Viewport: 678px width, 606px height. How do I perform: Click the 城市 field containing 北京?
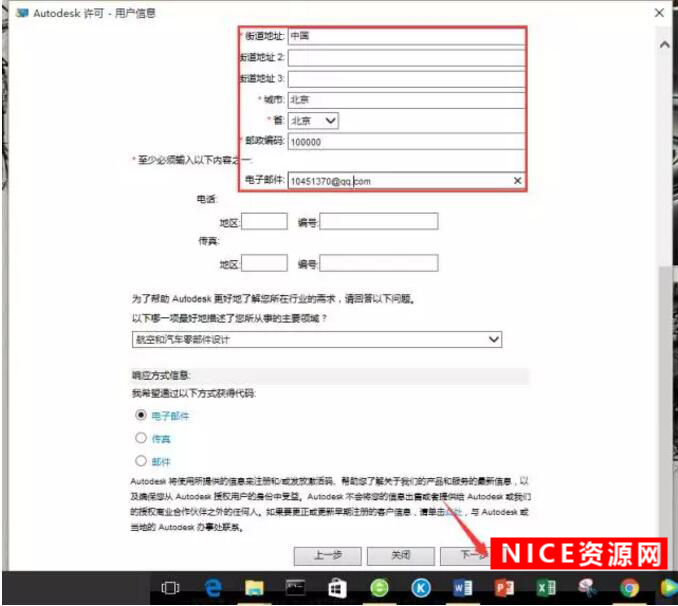tap(406, 100)
